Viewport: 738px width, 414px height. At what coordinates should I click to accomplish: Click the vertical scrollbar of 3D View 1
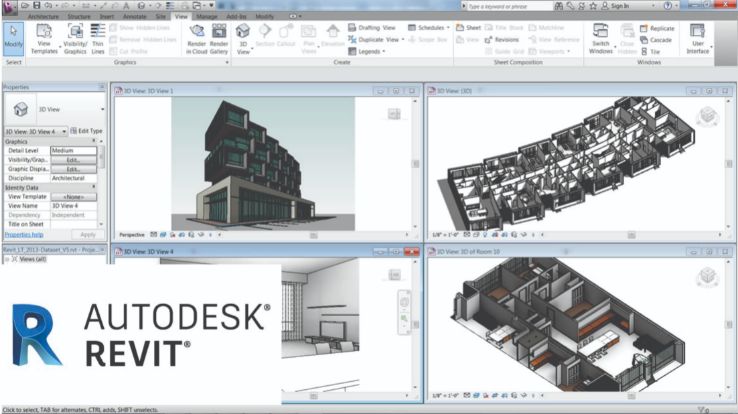(415, 164)
